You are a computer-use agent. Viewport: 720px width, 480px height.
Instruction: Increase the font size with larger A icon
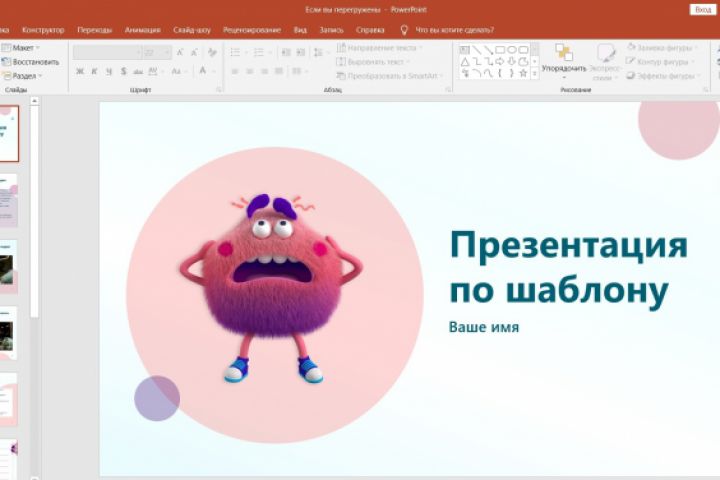[x=180, y=52]
